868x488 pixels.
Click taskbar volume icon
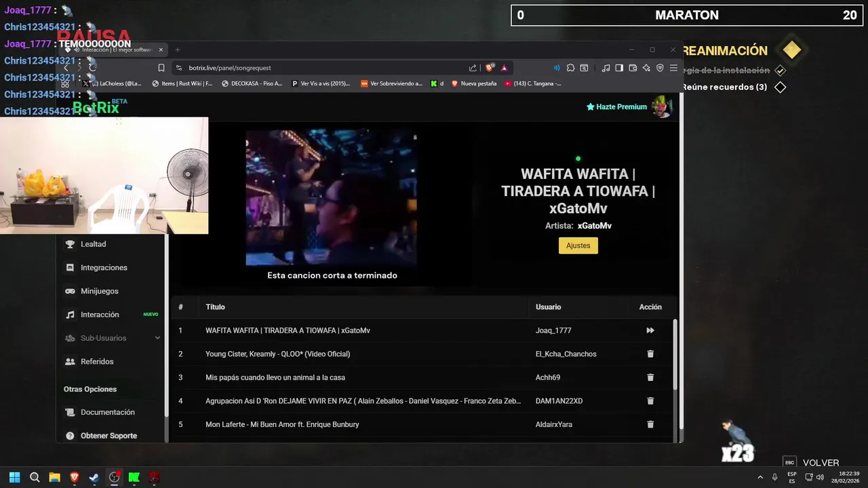coord(820,477)
